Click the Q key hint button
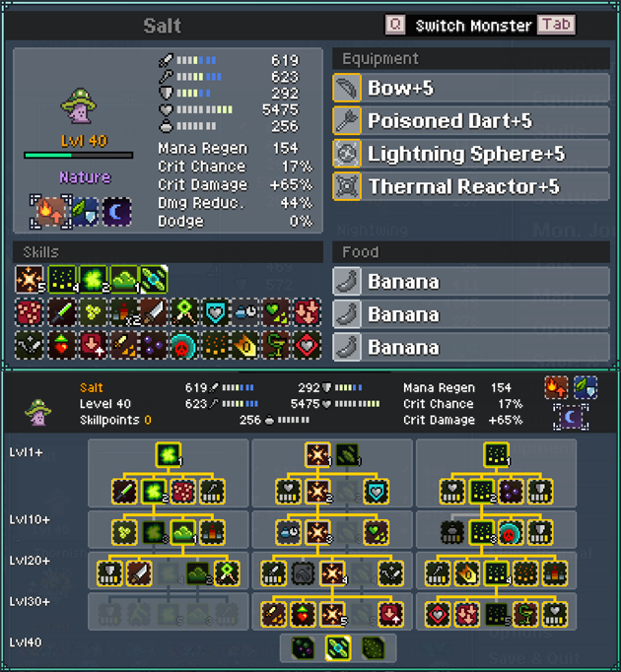Screen dimensions: 621x672 click(395, 25)
